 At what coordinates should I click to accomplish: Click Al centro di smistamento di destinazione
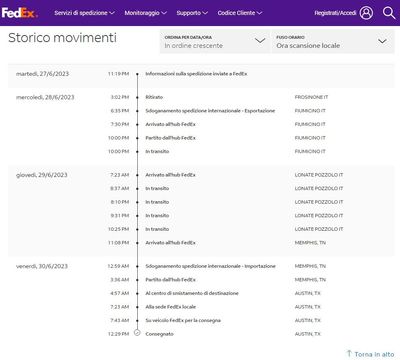point(192,293)
